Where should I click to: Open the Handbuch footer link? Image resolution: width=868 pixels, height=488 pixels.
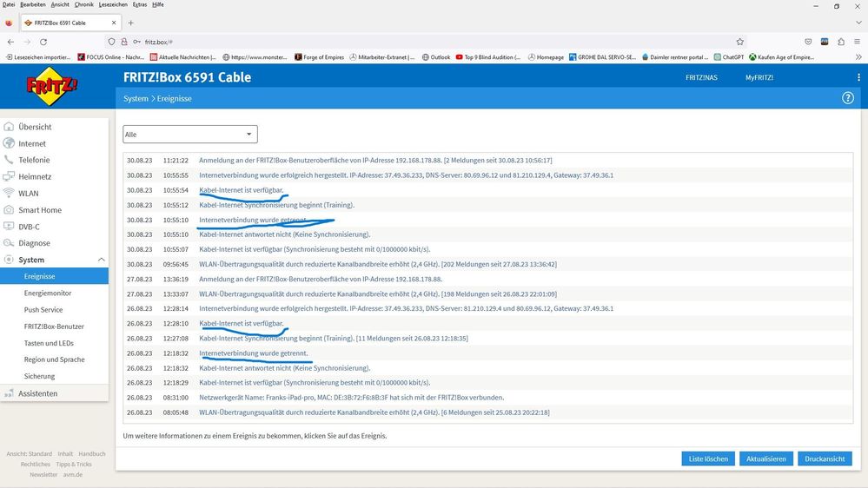(x=92, y=453)
